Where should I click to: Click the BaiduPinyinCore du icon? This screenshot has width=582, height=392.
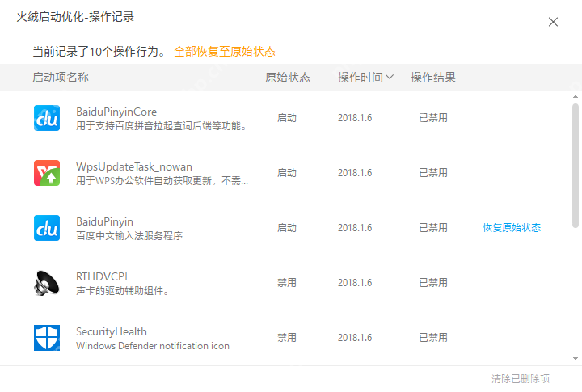(x=47, y=118)
